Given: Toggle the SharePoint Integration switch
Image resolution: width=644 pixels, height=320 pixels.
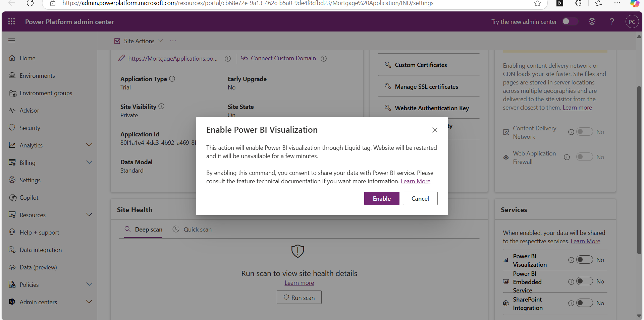Looking at the screenshot, I should click(584, 303).
